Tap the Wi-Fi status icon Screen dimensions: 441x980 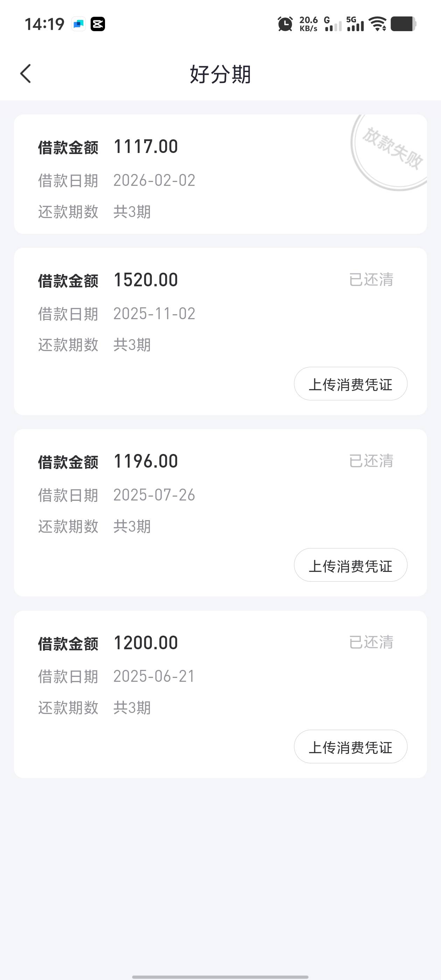(378, 24)
